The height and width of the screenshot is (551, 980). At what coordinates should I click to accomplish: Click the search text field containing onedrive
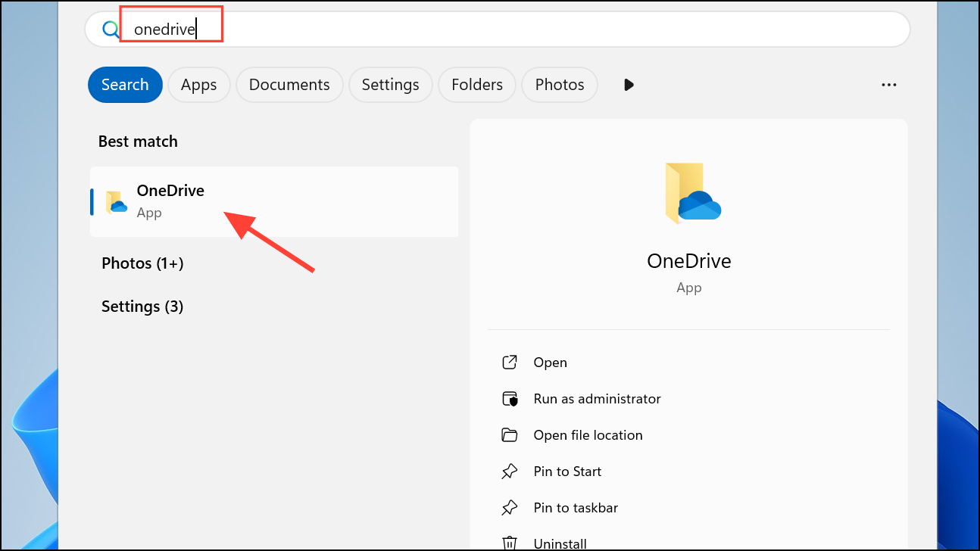click(497, 30)
